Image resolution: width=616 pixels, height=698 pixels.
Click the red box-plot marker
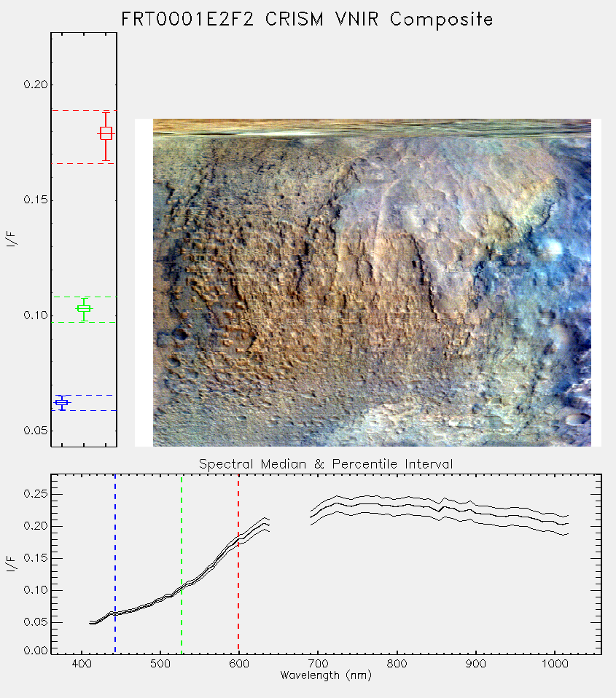(106, 133)
